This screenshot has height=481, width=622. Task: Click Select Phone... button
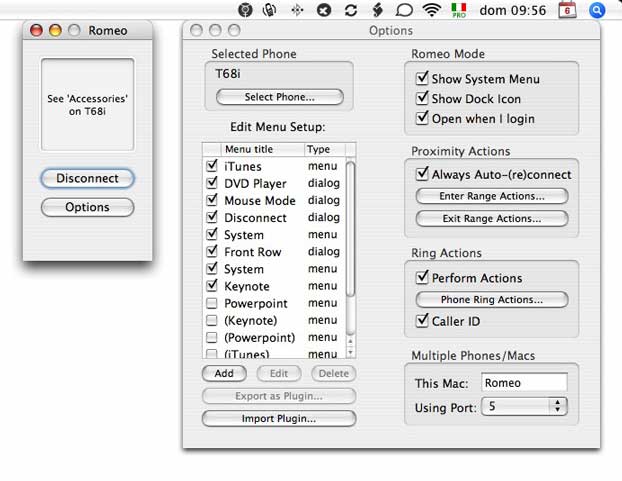pos(280,97)
